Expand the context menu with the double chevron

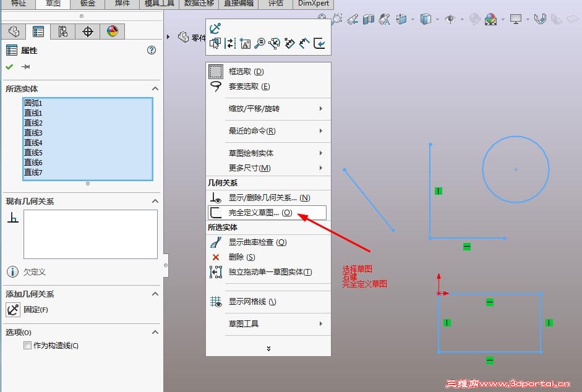(268, 348)
